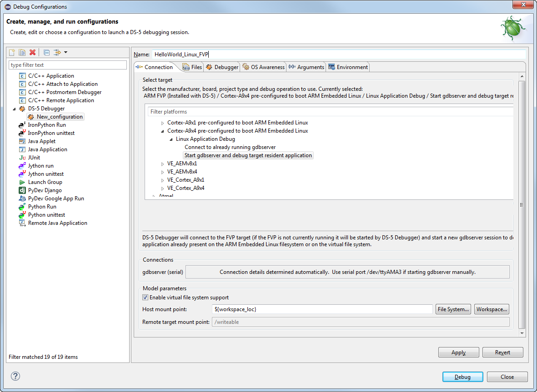
Task: Collapse the Linux Application Debug node
Action: [171, 139]
